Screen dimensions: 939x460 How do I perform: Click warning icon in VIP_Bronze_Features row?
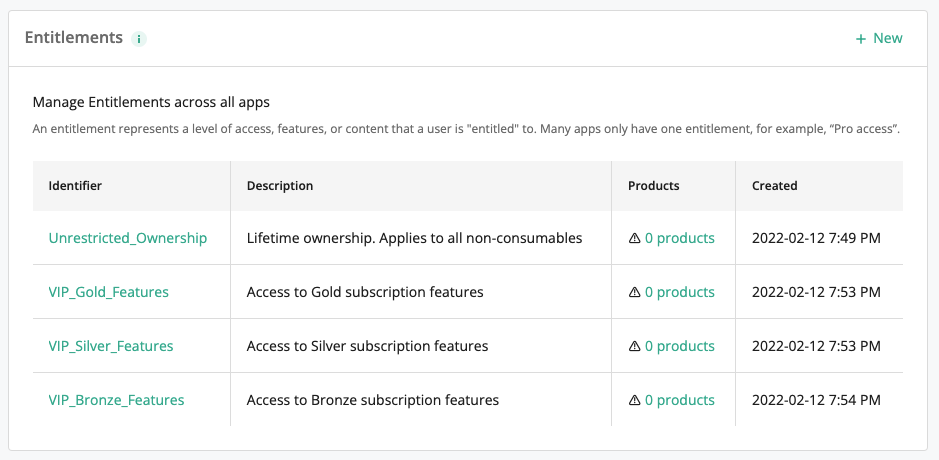[x=634, y=400]
